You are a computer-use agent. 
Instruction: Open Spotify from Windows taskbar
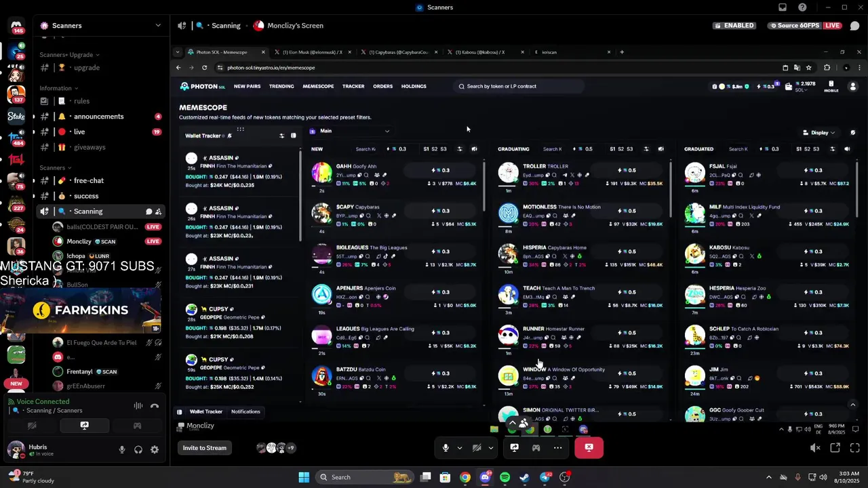pos(505,477)
